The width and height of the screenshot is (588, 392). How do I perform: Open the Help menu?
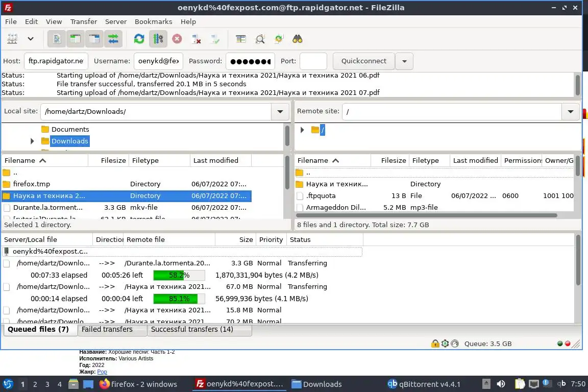coord(188,21)
